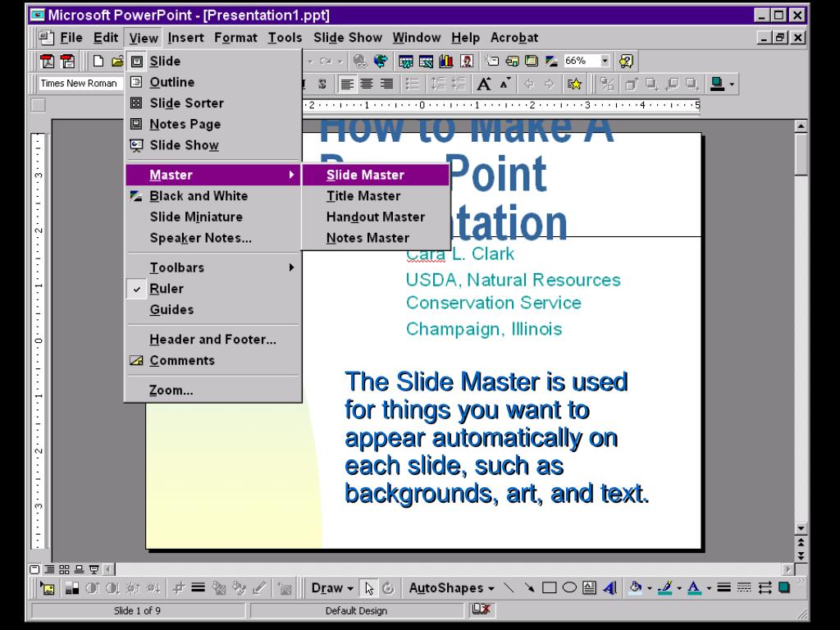The height and width of the screenshot is (630, 840).
Task: Center align the text
Action: (367, 84)
